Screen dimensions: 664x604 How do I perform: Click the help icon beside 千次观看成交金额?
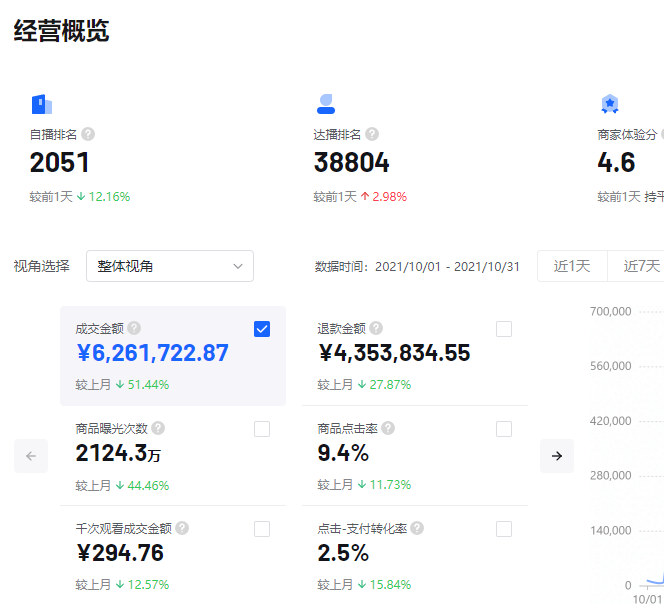(182, 528)
